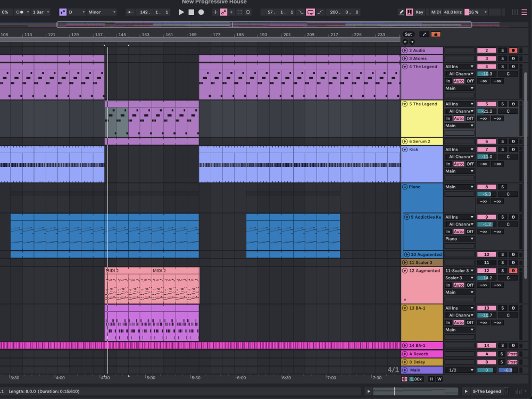Viewport: 532px width, 399px height.
Task: Click the Set locator button
Action: (408, 34)
